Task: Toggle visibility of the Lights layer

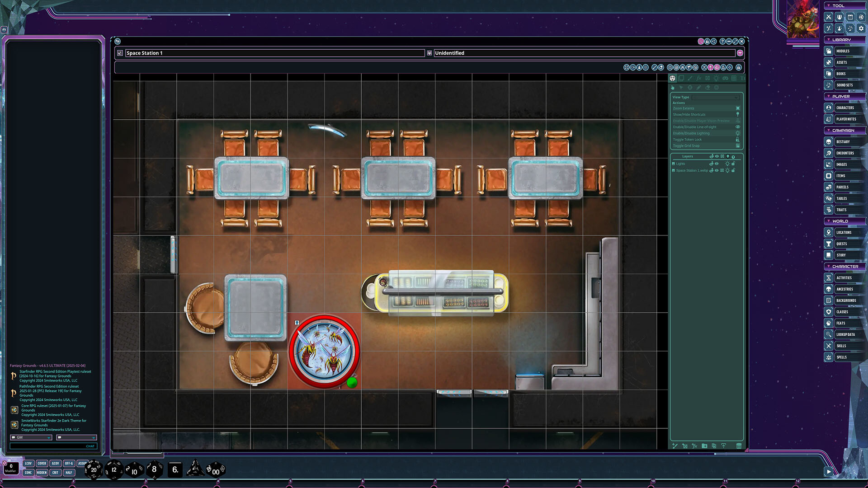Action: tap(716, 164)
